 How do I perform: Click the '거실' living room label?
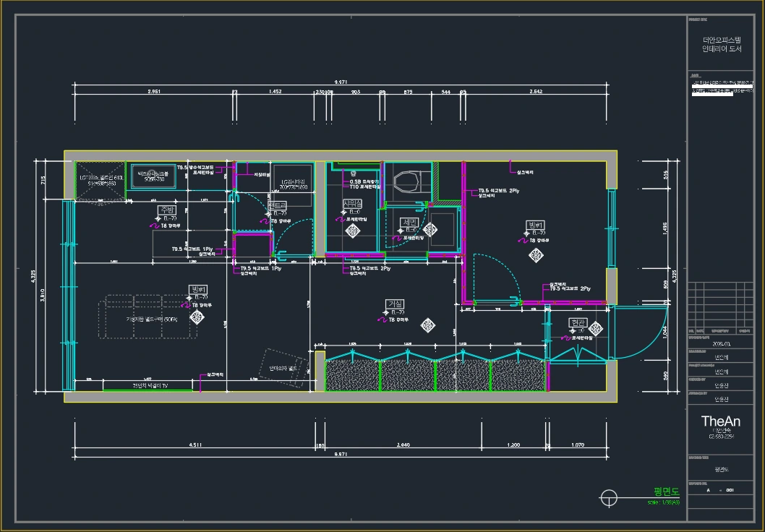[x=395, y=304]
